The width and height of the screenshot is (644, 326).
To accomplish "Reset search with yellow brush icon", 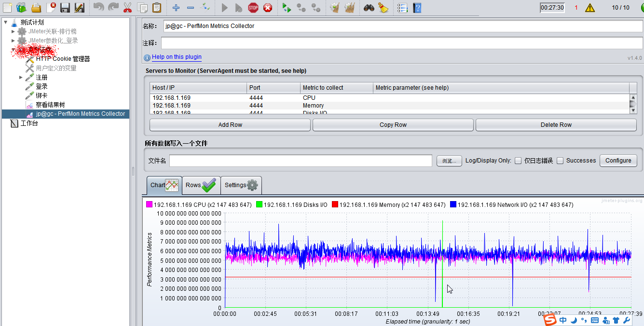I will [x=384, y=7].
